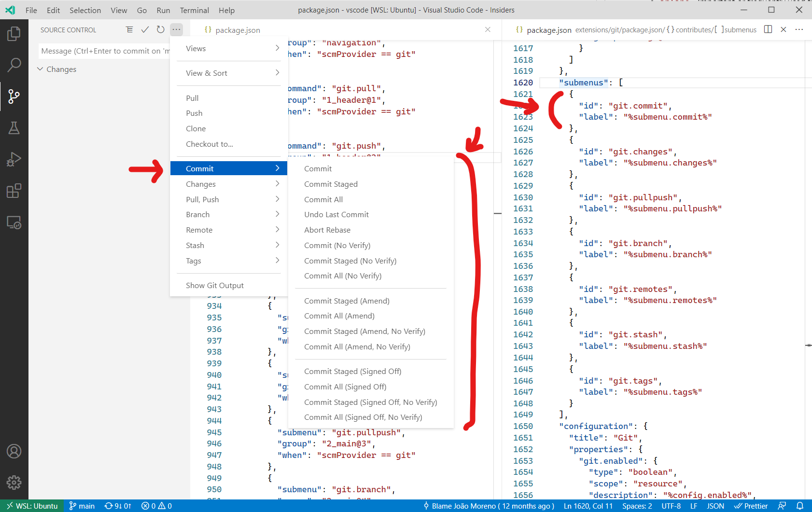Click the Clone option
Screen dimensions: 812x512
[x=196, y=128]
